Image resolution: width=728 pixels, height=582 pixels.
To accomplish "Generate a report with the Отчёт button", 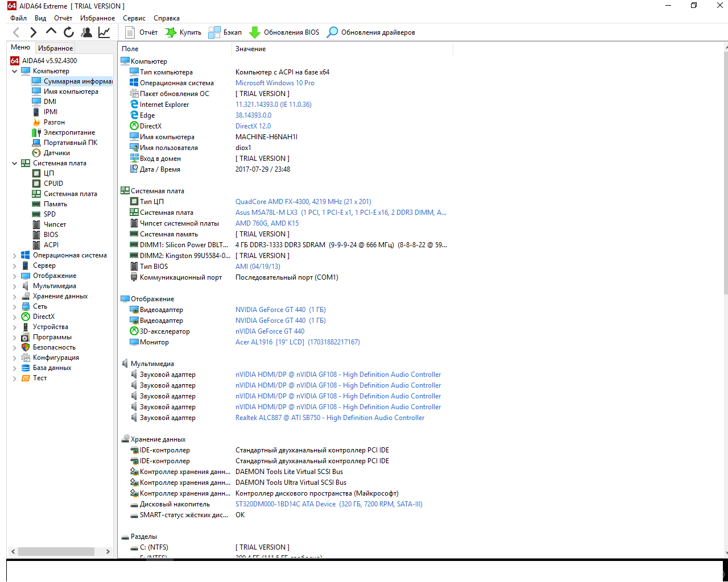I will (x=141, y=32).
